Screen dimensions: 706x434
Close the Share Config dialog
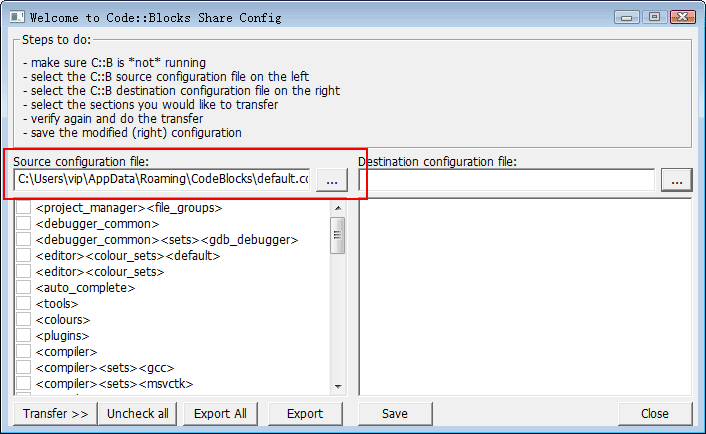click(655, 414)
